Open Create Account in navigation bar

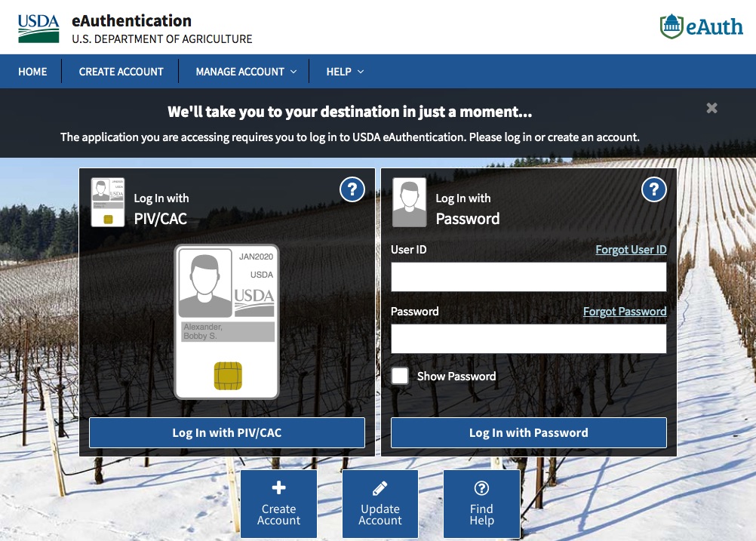(121, 72)
